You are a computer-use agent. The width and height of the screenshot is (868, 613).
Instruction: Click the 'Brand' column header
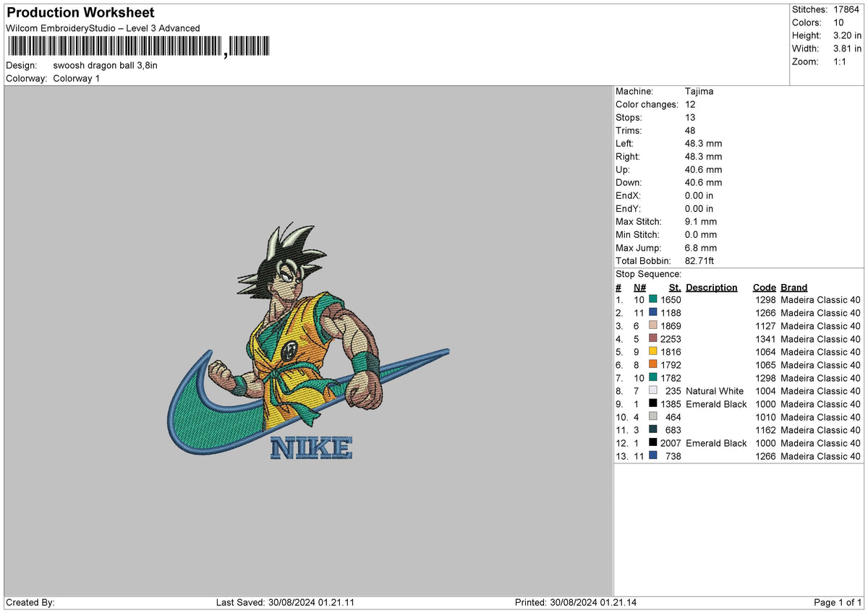coord(793,287)
